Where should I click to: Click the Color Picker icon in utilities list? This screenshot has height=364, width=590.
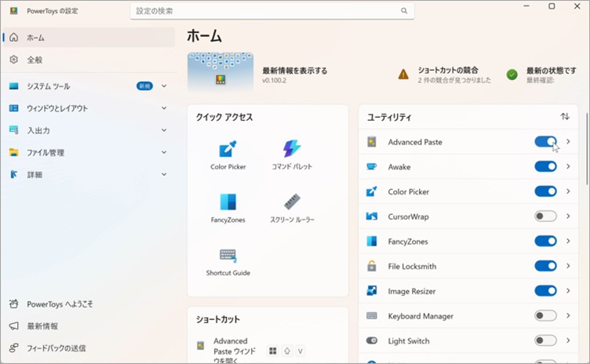click(371, 191)
